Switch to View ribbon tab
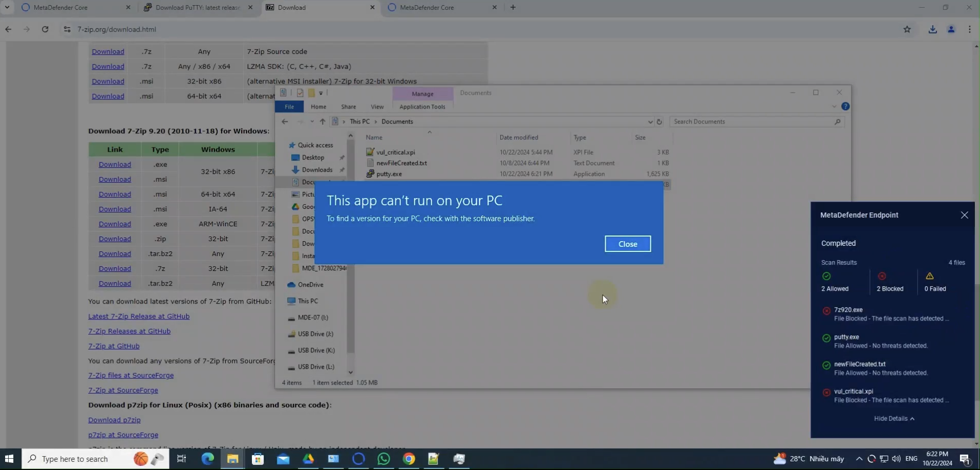The width and height of the screenshot is (980, 470). coord(377,106)
